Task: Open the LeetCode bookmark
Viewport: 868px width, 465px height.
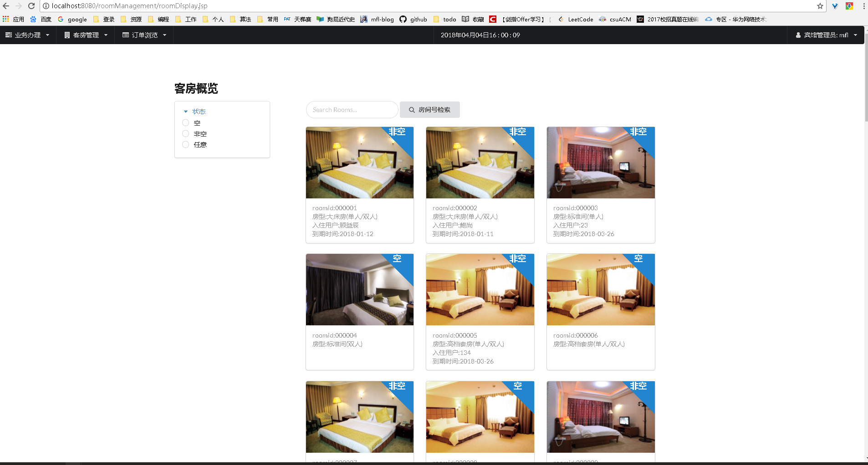Action: tap(576, 19)
